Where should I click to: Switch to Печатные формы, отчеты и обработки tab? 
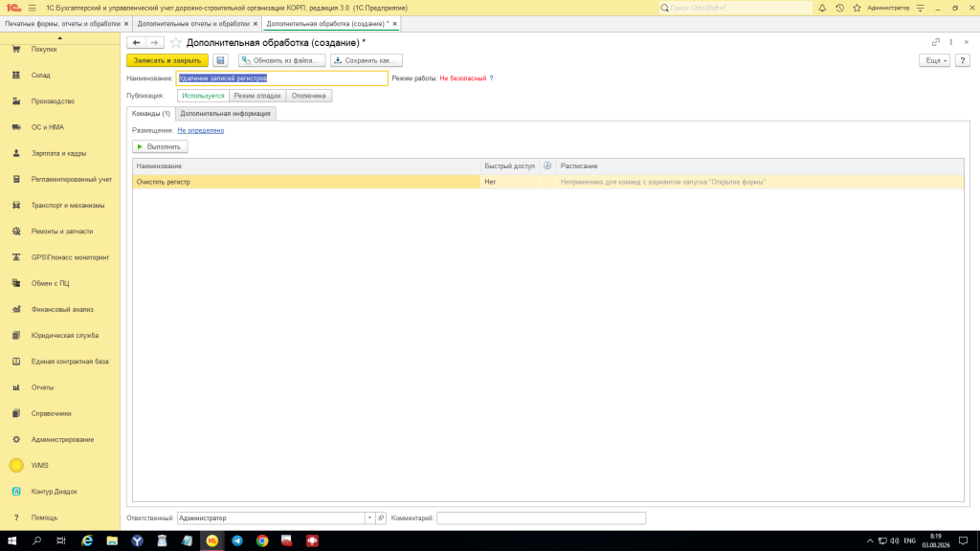click(x=62, y=24)
